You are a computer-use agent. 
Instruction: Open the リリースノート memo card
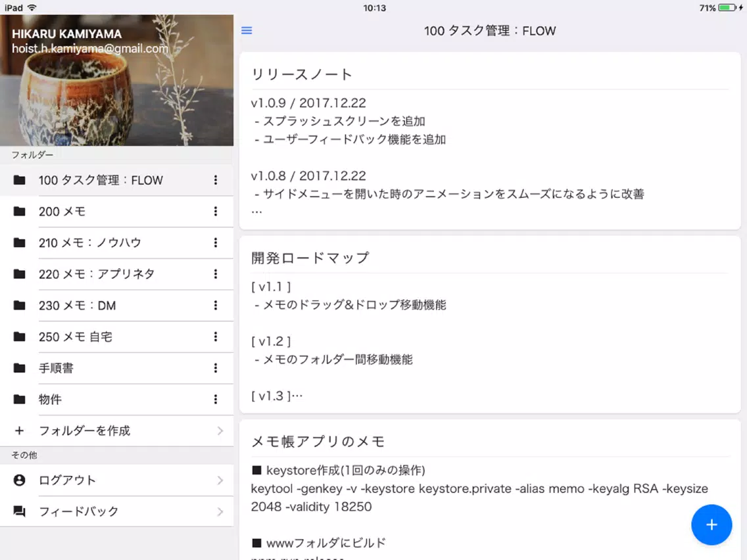pos(490,141)
